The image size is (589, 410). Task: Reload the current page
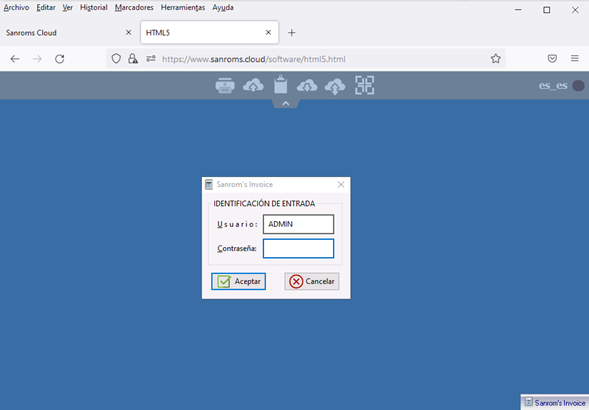pos(60,59)
